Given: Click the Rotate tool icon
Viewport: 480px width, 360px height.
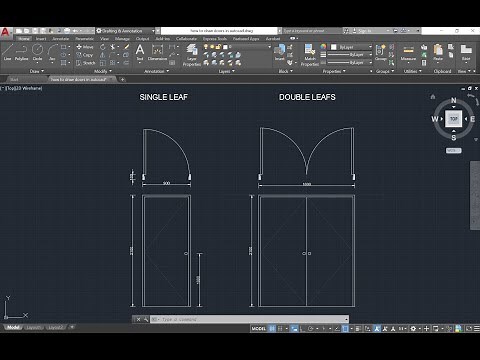Looking at the screenshot, I should (x=103, y=47).
